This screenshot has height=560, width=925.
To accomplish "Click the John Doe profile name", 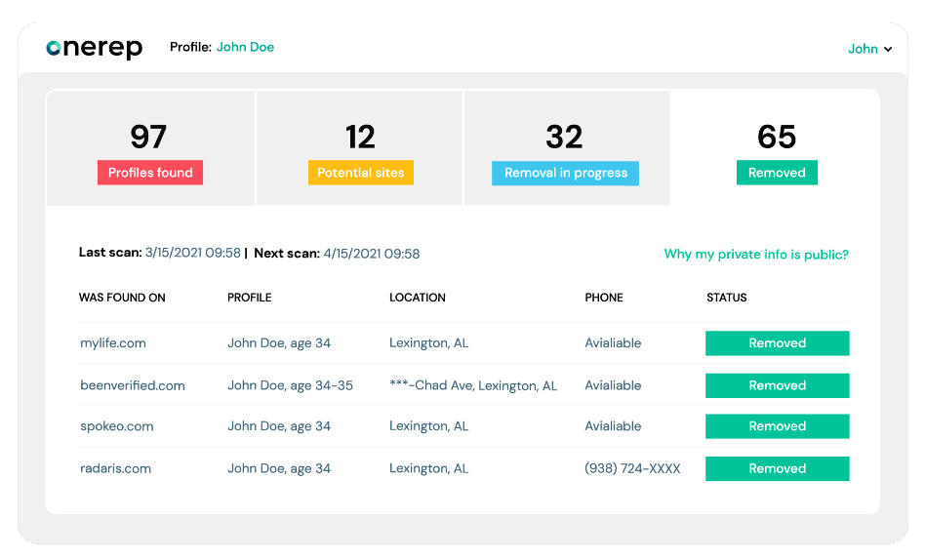I will click(x=245, y=47).
